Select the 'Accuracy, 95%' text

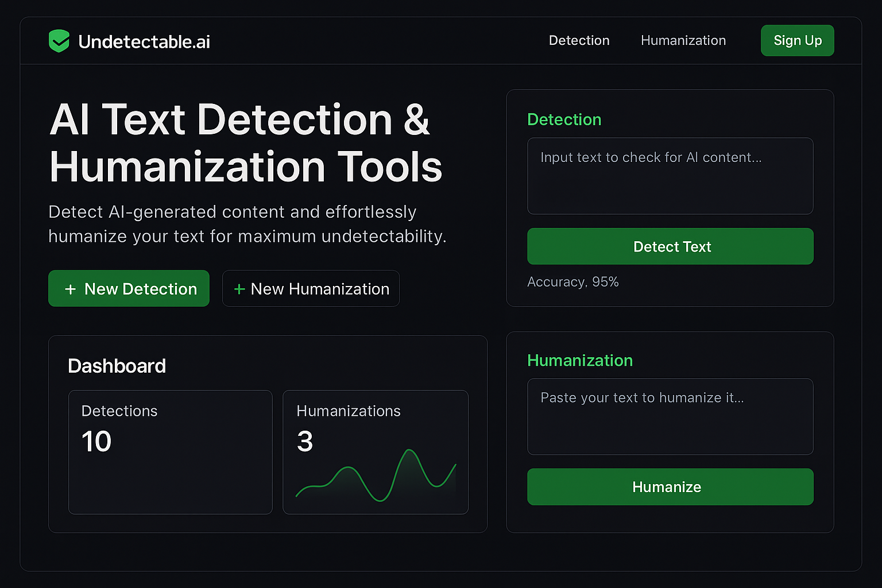[x=573, y=282]
